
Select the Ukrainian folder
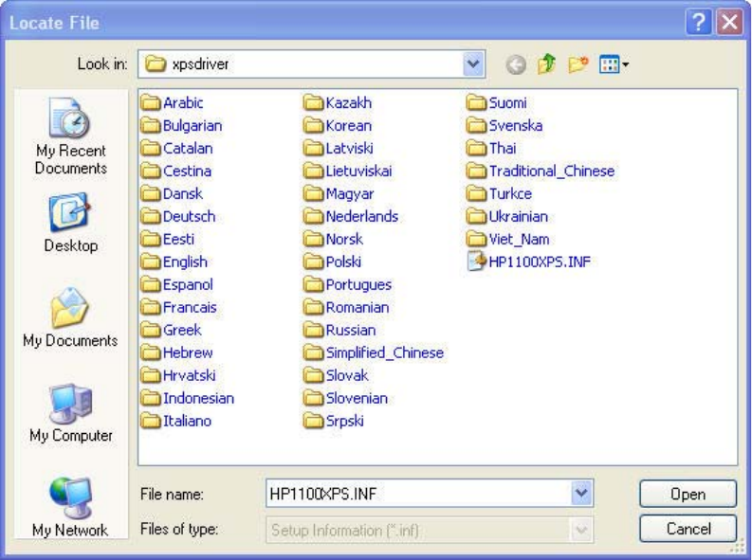pos(507,216)
